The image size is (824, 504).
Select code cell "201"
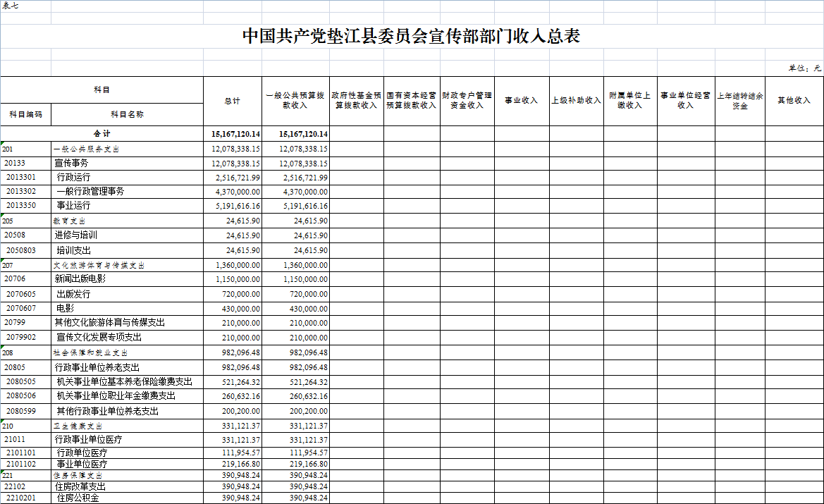[x=26, y=149]
